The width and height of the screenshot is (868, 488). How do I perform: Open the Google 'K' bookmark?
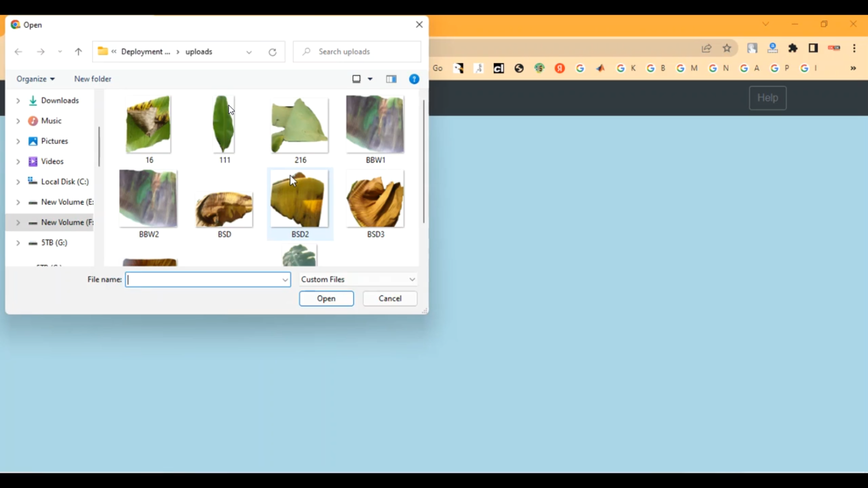[626, 68]
